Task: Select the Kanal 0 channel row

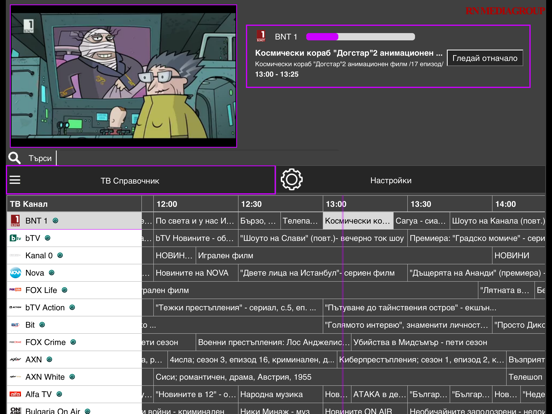Action: tap(74, 255)
